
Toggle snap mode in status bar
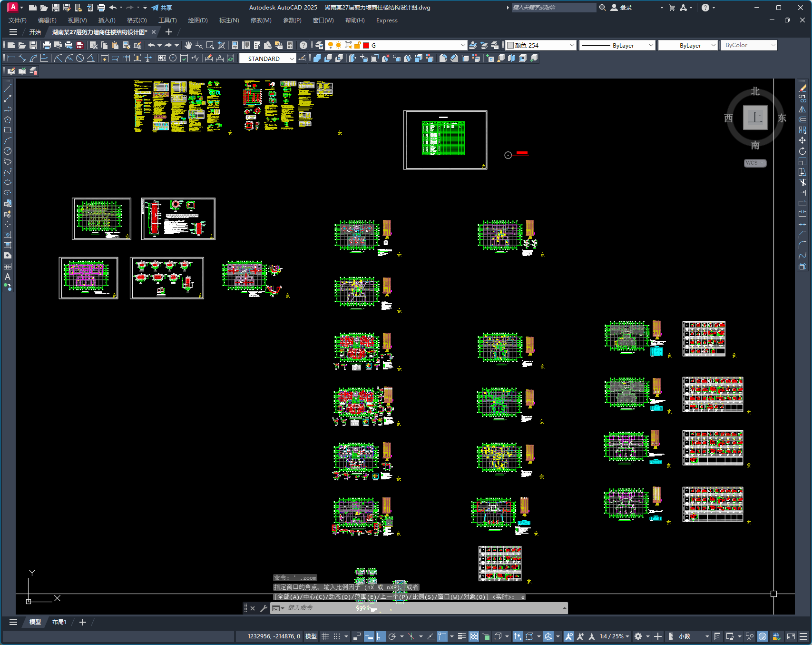pos(337,636)
